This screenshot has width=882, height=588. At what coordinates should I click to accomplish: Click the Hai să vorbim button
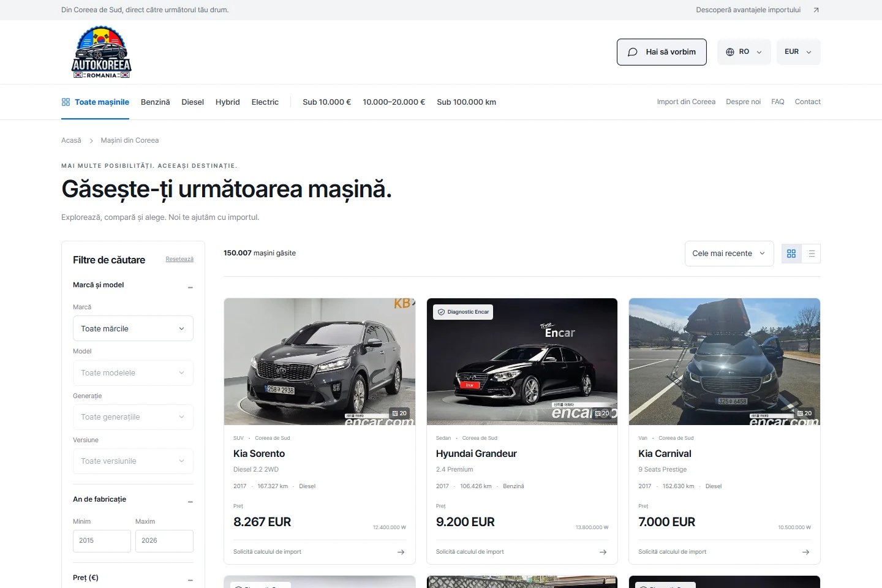pyautogui.click(x=661, y=52)
